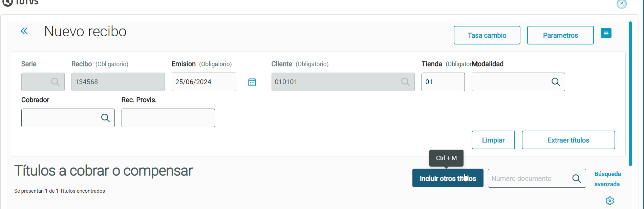Focus the Rec. Provis. input field

(x=168, y=118)
